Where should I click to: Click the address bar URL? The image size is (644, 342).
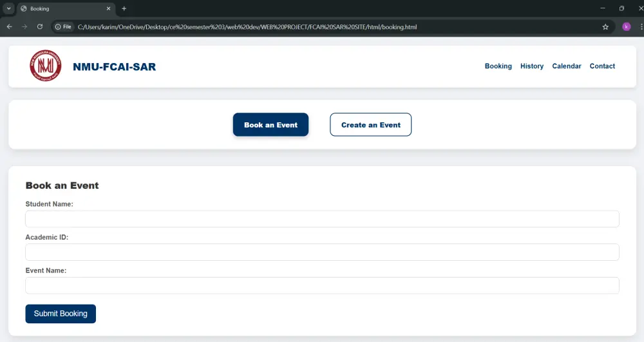[247, 27]
